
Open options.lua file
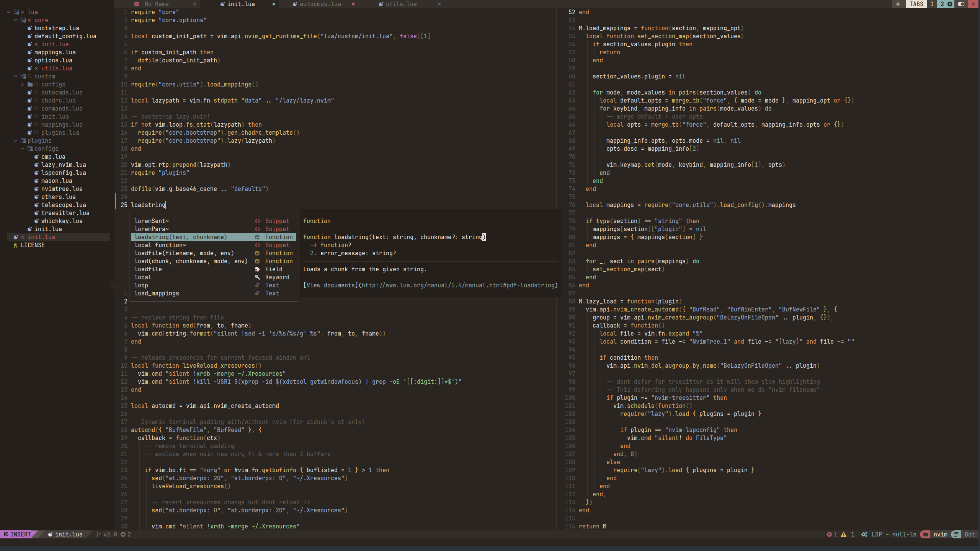[x=53, y=60]
